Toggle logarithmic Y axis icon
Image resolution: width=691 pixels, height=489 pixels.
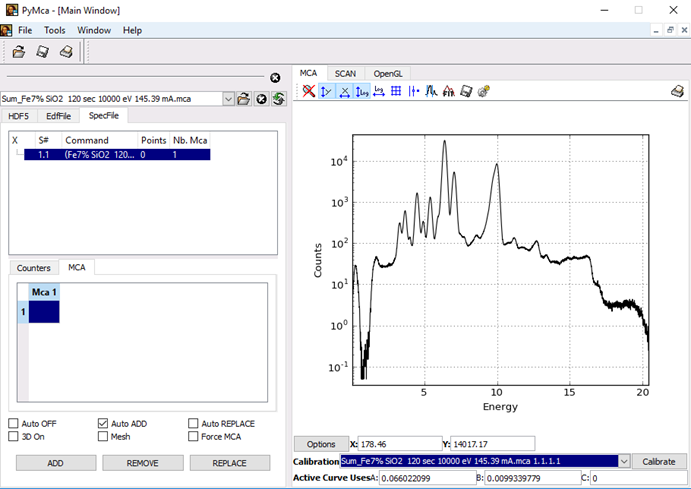362,91
